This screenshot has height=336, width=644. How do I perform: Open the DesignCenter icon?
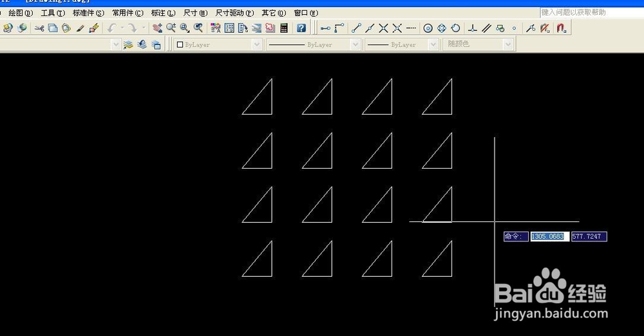tap(229, 28)
